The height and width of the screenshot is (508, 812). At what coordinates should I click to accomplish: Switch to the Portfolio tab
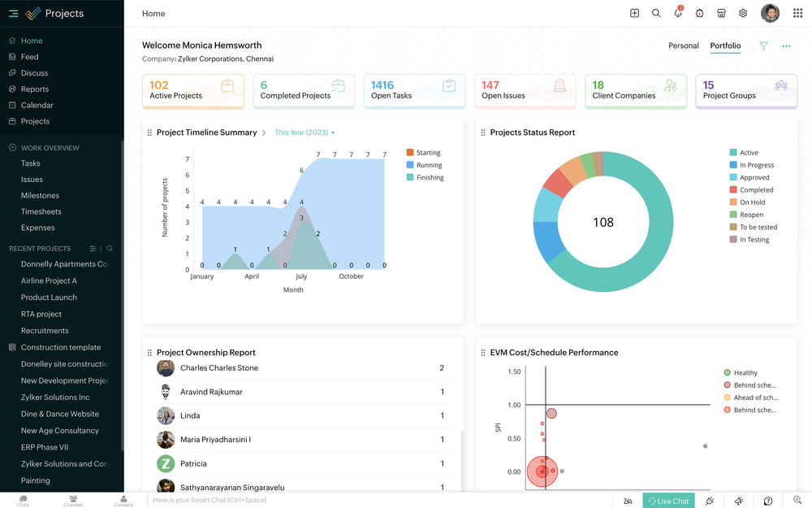coord(725,46)
